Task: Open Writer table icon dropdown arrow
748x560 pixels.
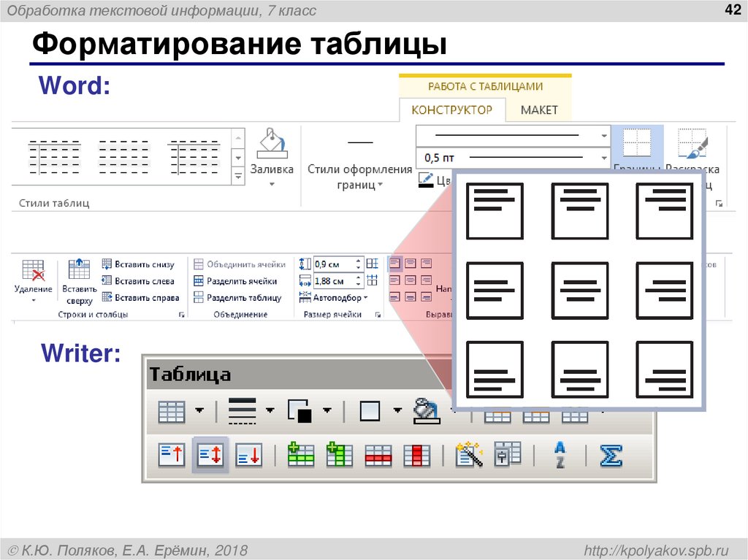Action: (x=199, y=410)
